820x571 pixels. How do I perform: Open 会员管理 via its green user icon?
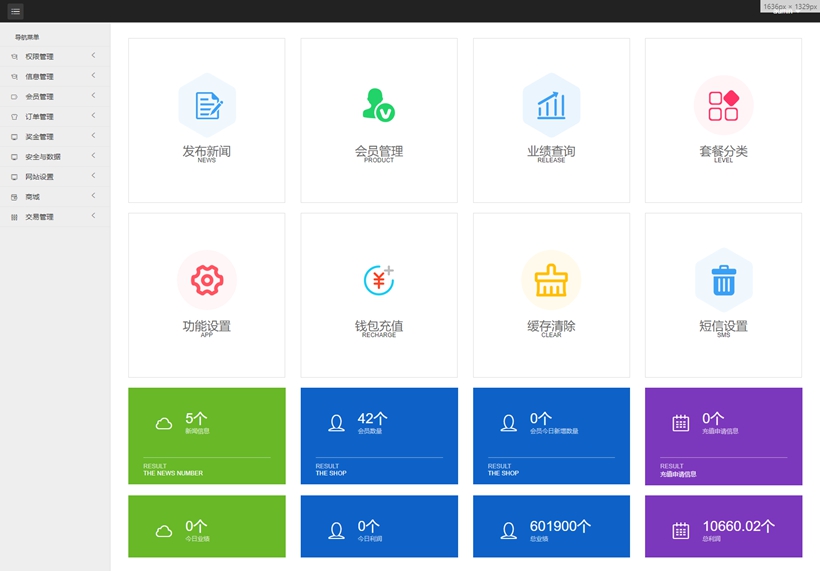[378, 105]
